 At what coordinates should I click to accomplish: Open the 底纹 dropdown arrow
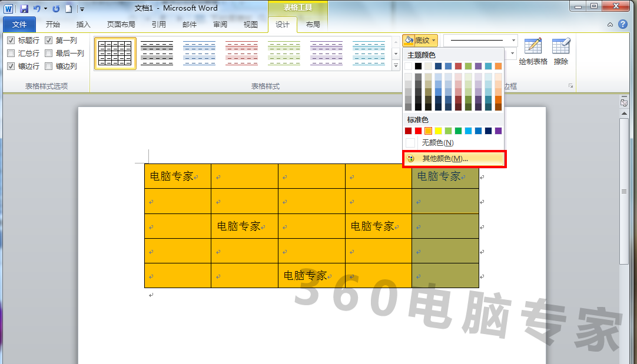point(433,40)
